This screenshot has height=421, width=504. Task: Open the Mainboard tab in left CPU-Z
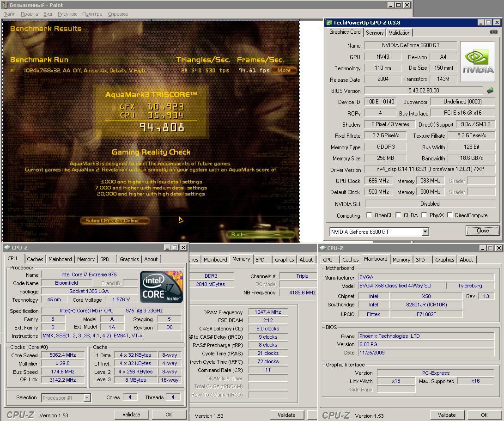pyautogui.click(x=60, y=259)
